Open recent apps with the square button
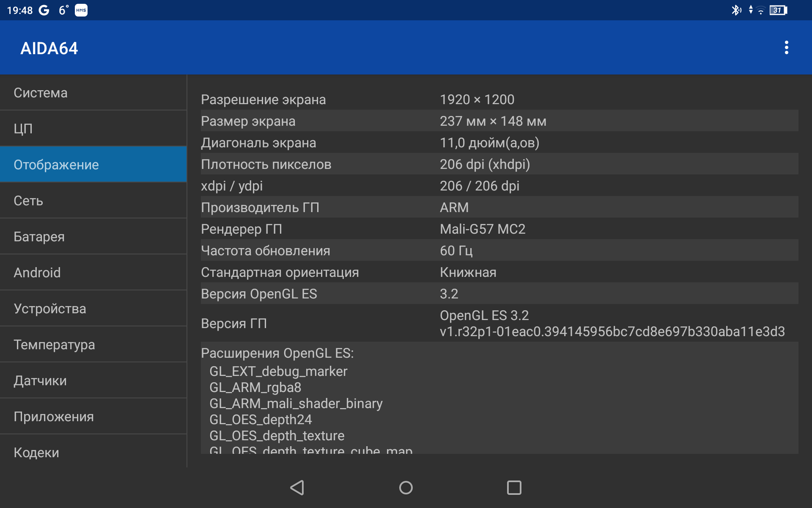Viewport: 812px width, 508px height. coord(514,488)
